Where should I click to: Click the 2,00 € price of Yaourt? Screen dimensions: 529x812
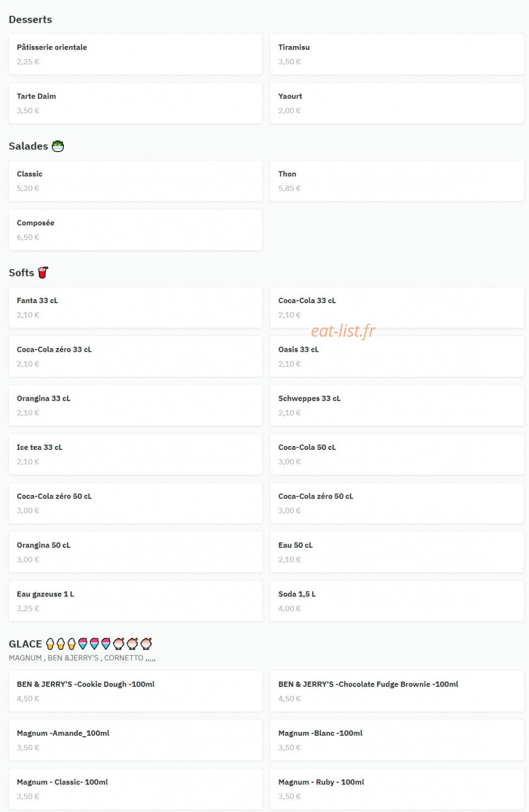click(290, 110)
